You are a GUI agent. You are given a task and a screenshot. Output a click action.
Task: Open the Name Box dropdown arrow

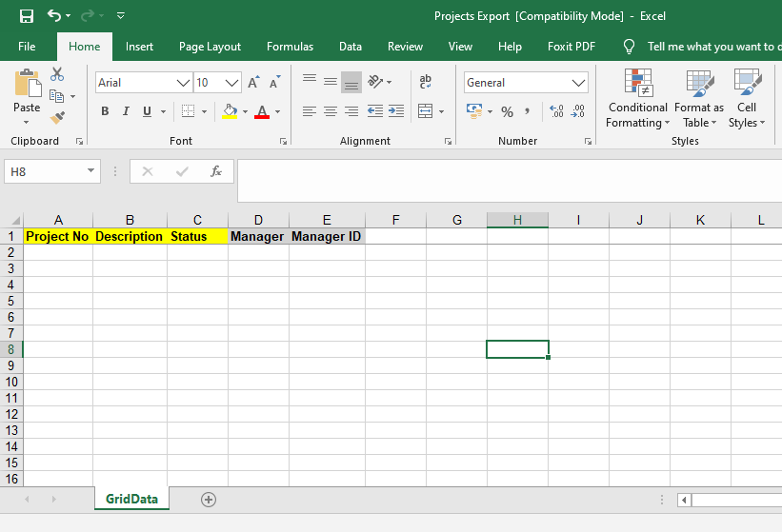tap(91, 171)
